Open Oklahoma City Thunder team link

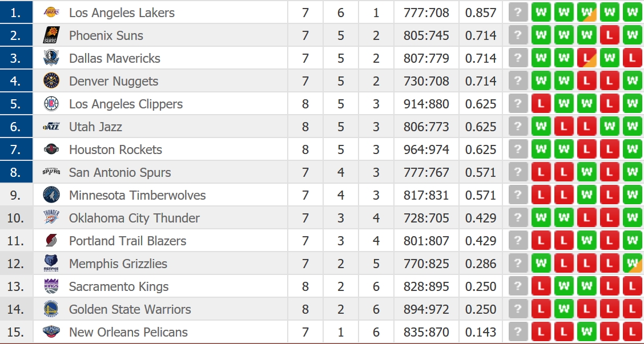(x=134, y=218)
